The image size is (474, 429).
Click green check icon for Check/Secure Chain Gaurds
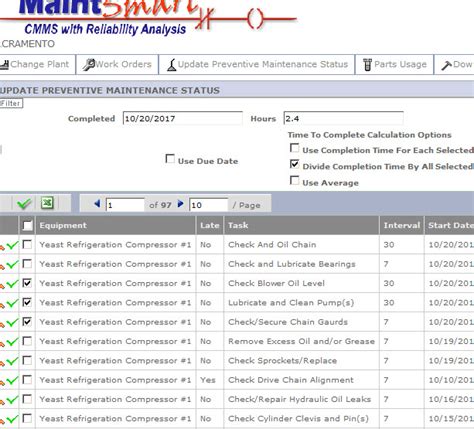(13, 323)
